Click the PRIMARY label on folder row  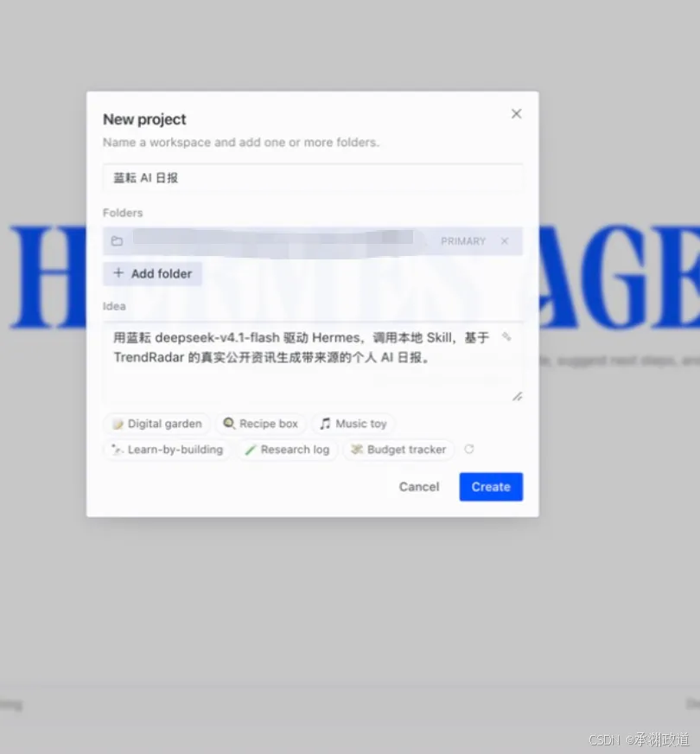point(463,241)
